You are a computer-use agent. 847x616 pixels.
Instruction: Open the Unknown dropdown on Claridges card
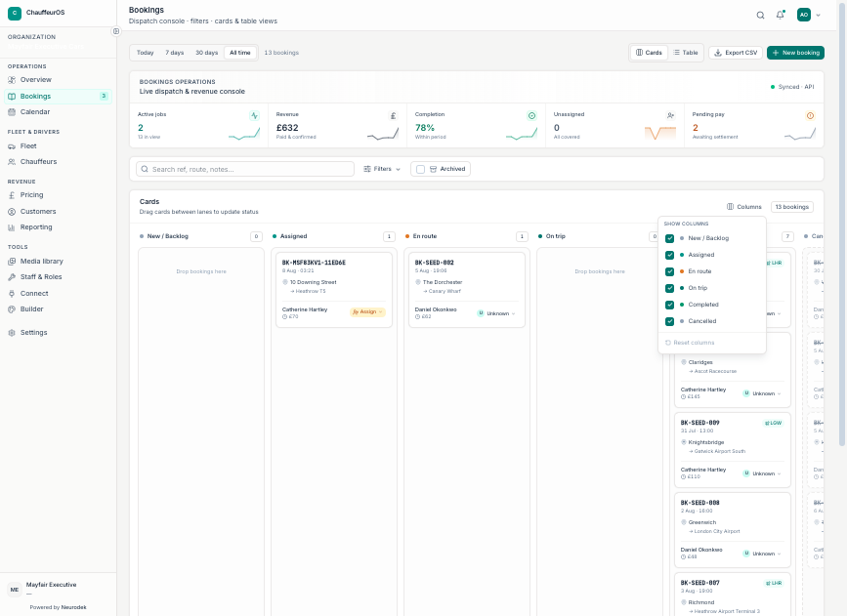click(x=762, y=393)
